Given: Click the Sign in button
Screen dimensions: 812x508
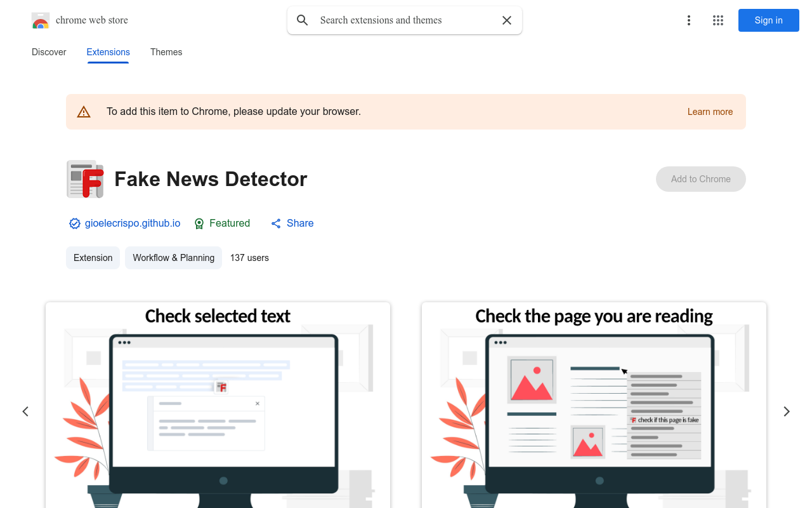Looking at the screenshot, I should 769,20.
